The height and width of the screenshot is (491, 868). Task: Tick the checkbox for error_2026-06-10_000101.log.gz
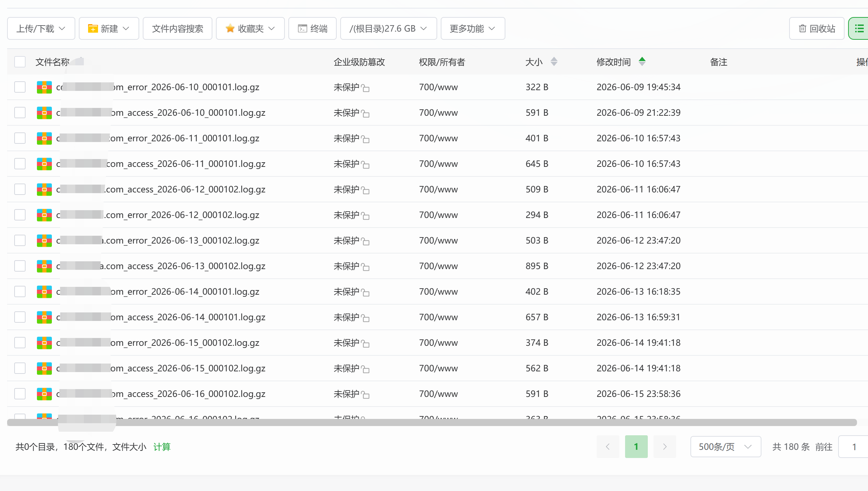pyautogui.click(x=20, y=87)
